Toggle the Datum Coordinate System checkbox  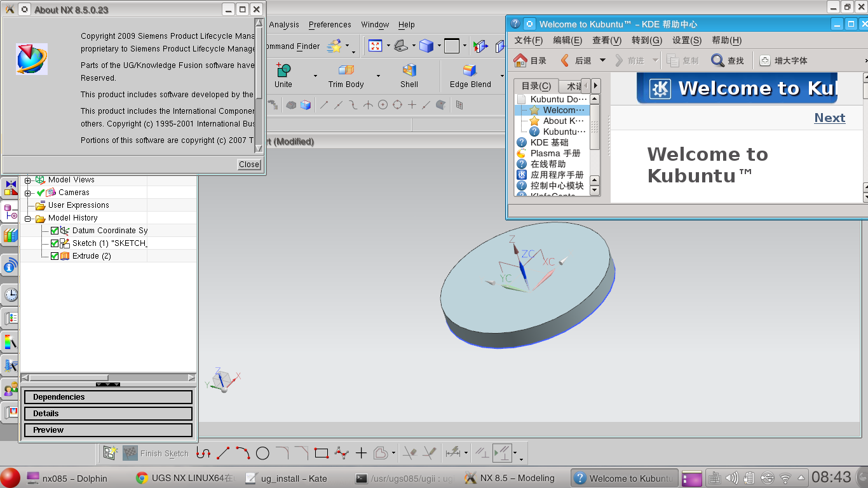coord(55,231)
